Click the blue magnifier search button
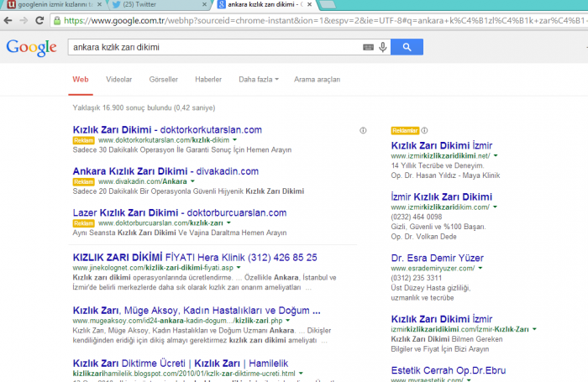The height and width of the screenshot is (382, 588). [x=407, y=47]
